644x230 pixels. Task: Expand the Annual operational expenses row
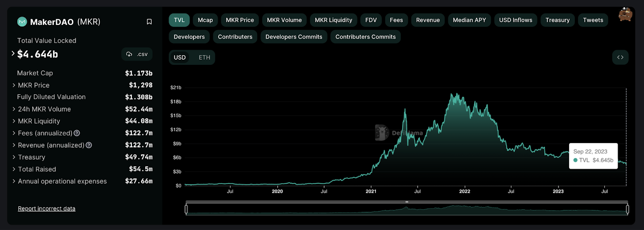click(x=14, y=181)
